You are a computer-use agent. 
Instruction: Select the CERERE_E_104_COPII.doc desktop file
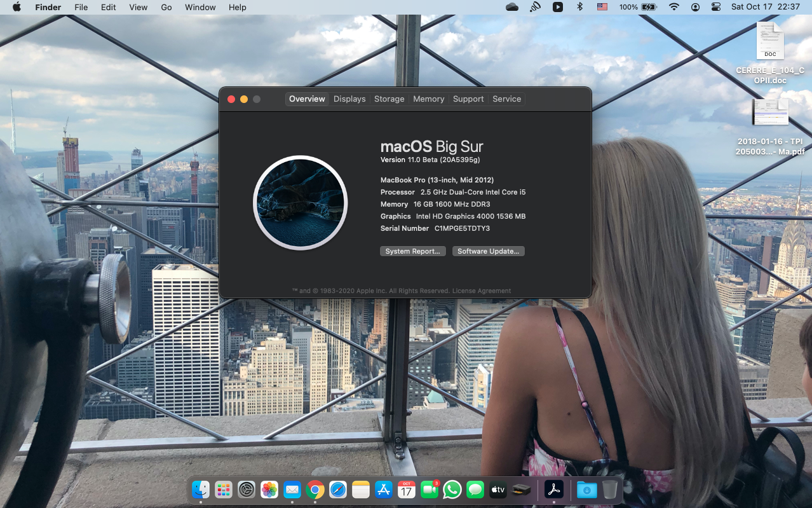pyautogui.click(x=770, y=53)
